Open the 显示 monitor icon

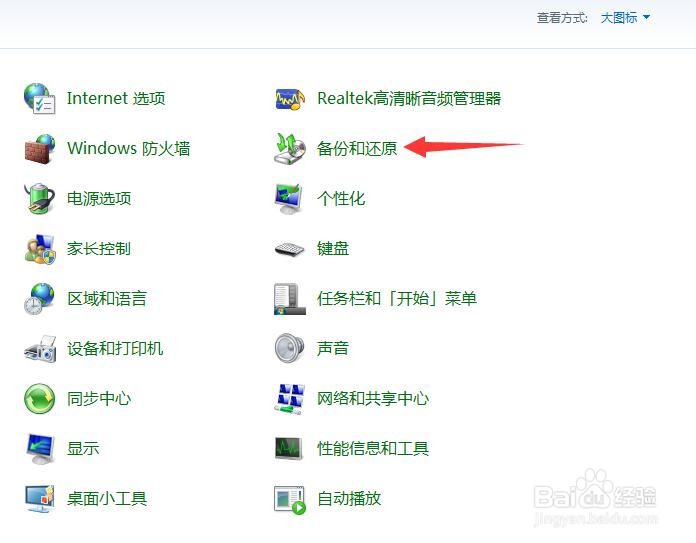(x=40, y=448)
